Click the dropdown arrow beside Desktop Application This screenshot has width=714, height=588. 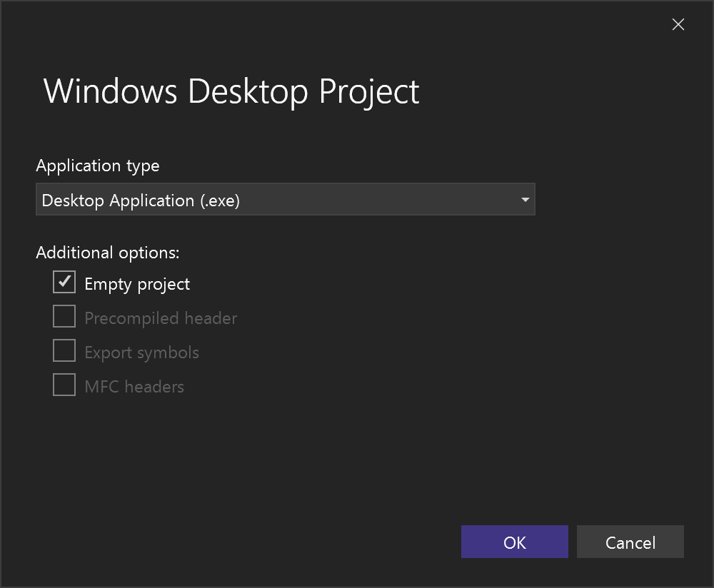(525, 201)
